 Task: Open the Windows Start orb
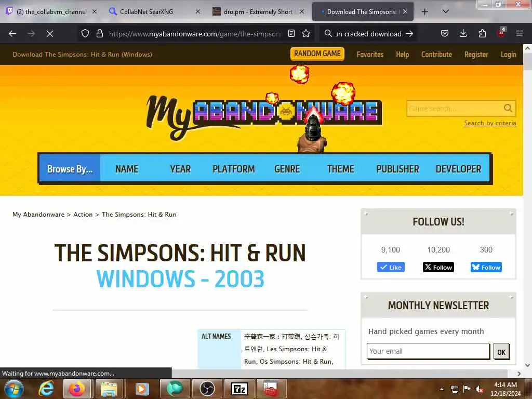pos(13,389)
